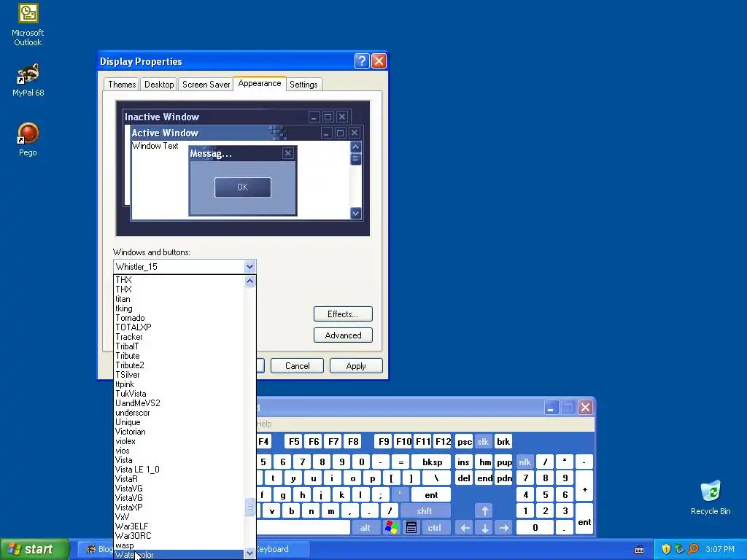
Task: Open Help menu in On-Screen Keyboard
Action: 264,424
